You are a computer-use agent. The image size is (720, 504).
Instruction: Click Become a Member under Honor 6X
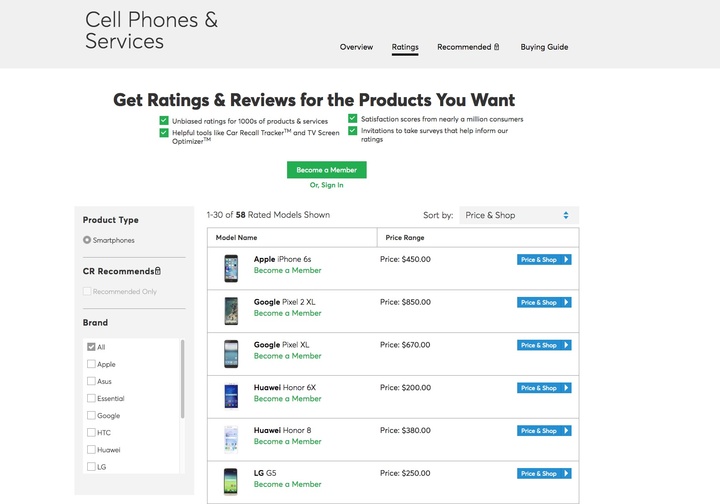287,398
